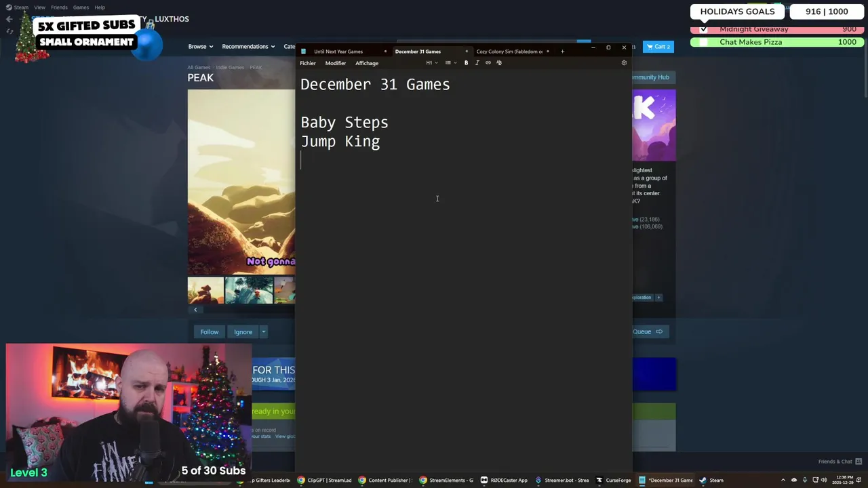Open CurseForge from taskbar

click(x=614, y=481)
